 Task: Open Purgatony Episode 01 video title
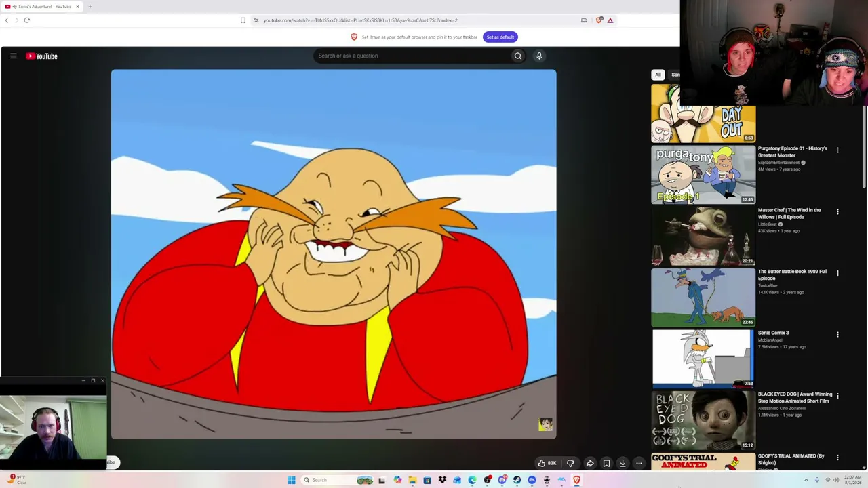pyautogui.click(x=793, y=152)
